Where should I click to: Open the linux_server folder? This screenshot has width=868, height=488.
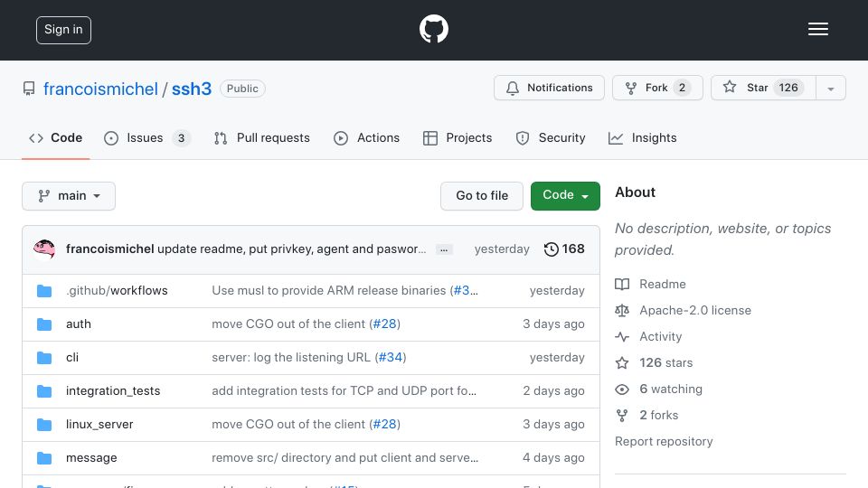[x=99, y=425]
